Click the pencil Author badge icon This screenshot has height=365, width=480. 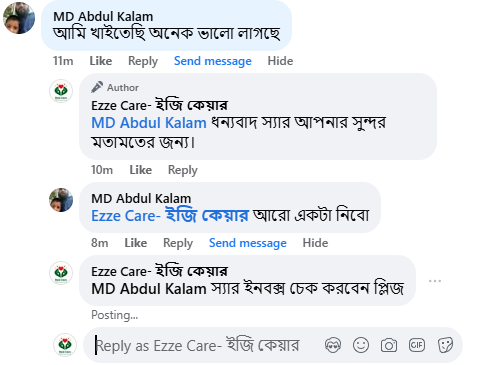(x=97, y=87)
